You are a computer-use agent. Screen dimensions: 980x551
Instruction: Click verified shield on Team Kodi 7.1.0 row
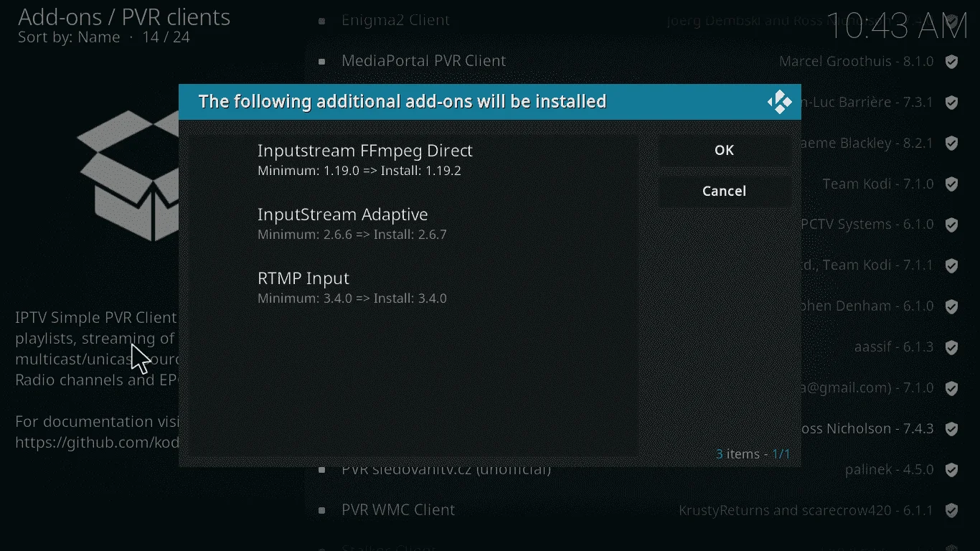(951, 184)
